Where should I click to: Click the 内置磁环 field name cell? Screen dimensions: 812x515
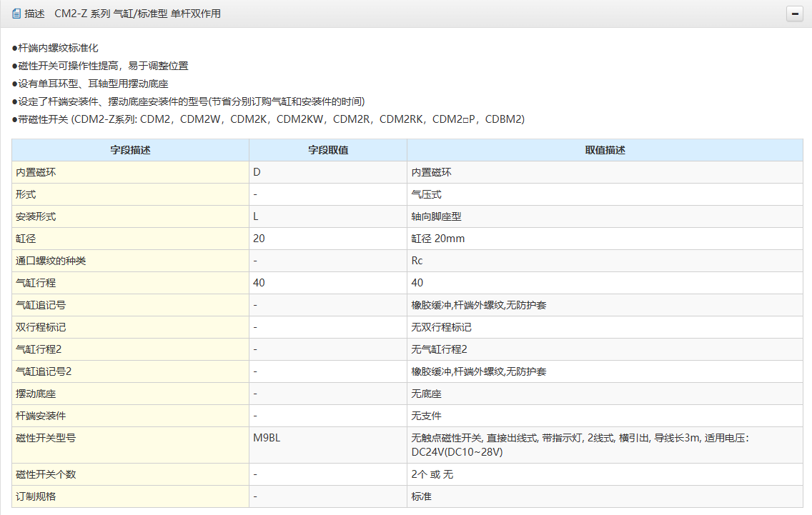36,172
